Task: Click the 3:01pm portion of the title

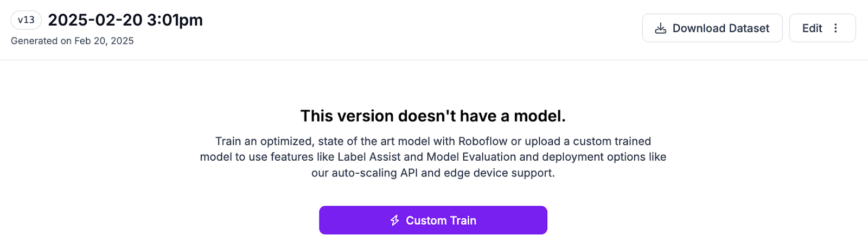Action: 175,20
